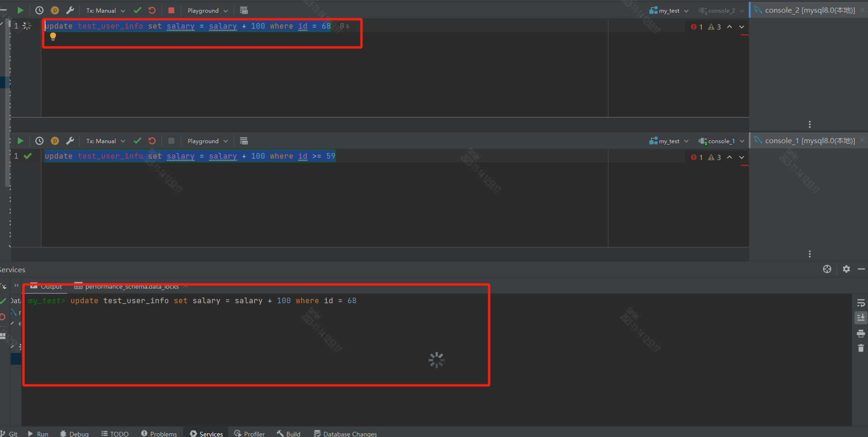Go to next highlighted error in console_1

[742, 157]
